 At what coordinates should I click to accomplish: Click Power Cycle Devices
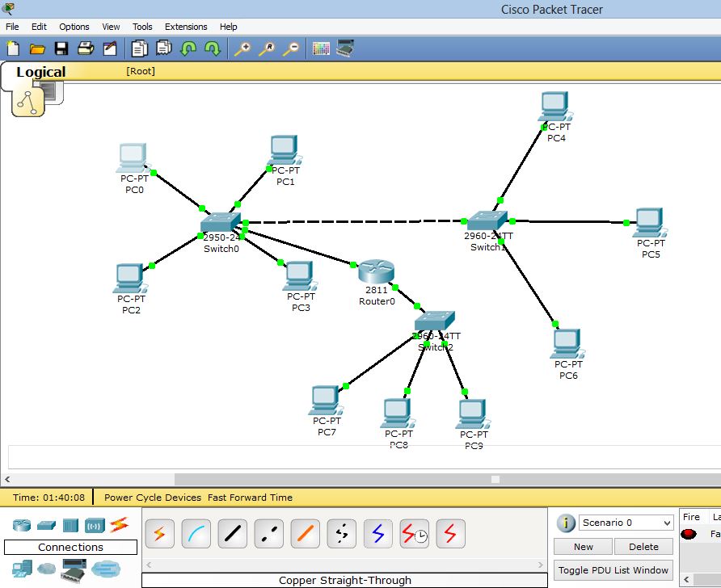coord(153,498)
